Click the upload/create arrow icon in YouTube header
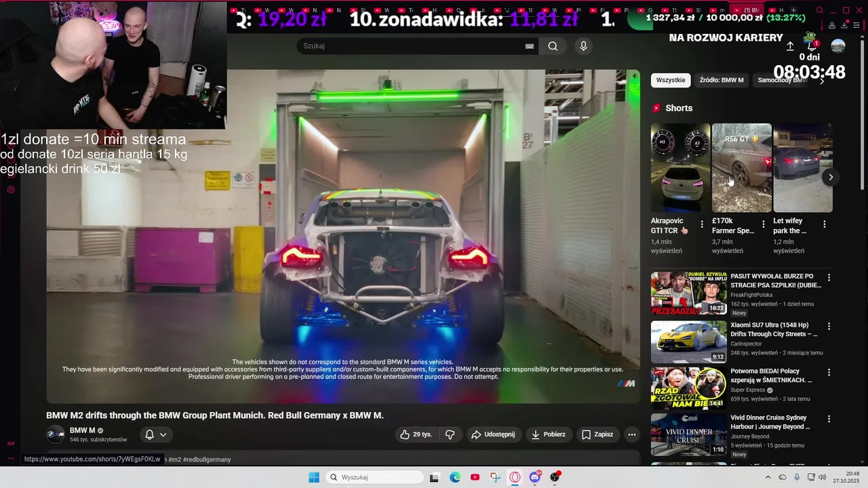This screenshot has height=488, width=868. (790, 46)
